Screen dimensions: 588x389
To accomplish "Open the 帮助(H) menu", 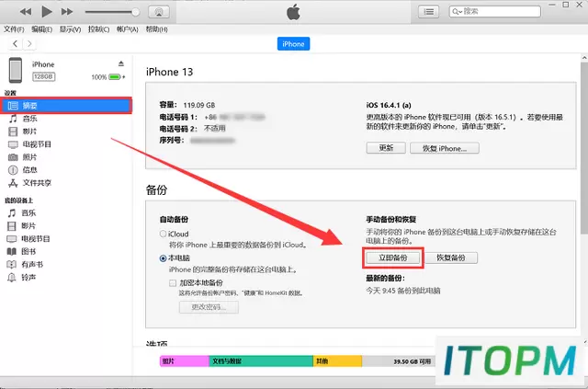I will [156, 29].
